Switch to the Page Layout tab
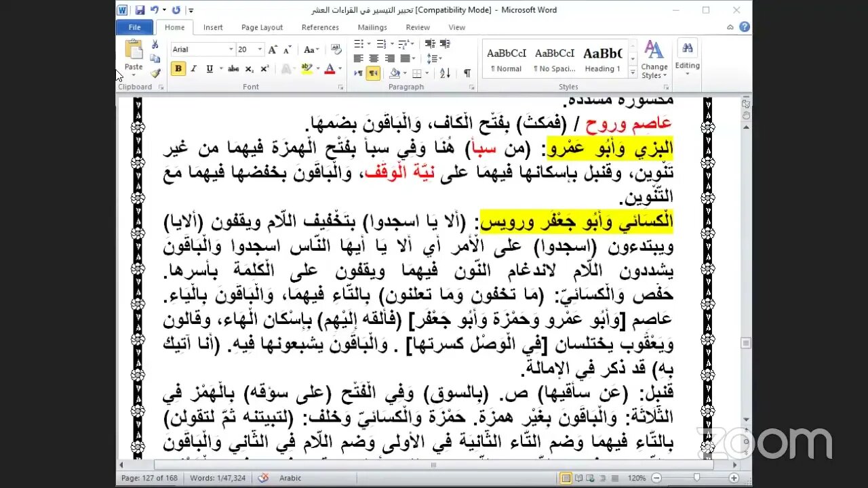 [262, 27]
